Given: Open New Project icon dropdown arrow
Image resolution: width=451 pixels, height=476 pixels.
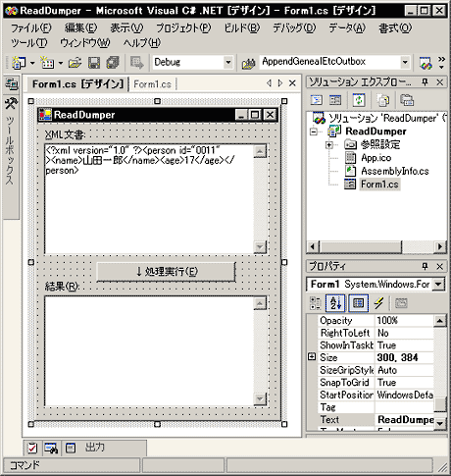Looking at the screenshot, I should coord(32,63).
